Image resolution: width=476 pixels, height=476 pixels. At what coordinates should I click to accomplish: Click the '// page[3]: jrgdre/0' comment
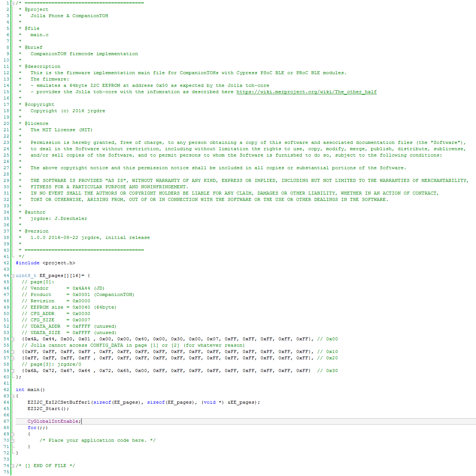pyautogui.click(x=51, y=364)
